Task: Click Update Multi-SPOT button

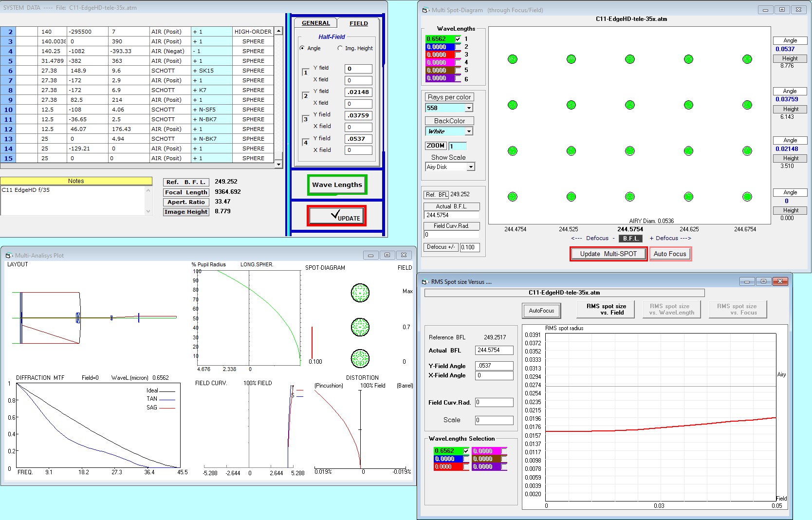Action: [608, 254]
